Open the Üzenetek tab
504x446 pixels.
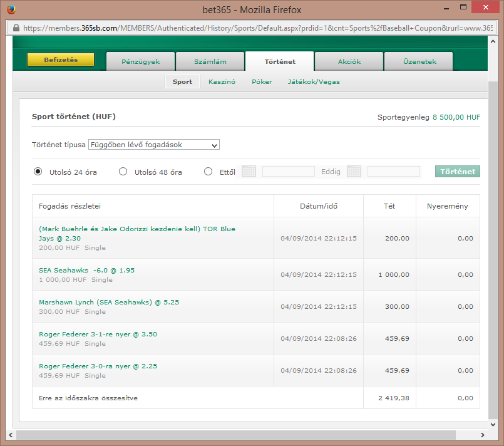coord(419,61)
